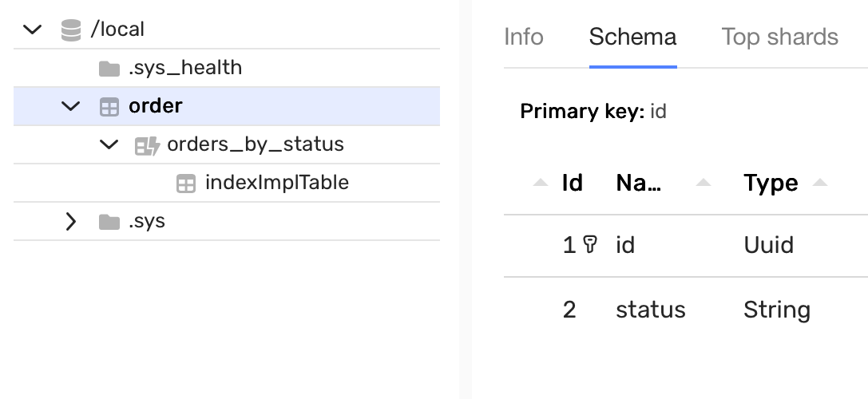Expand the .sys folder
Viewport: 868px width, 399px height.
71,221
